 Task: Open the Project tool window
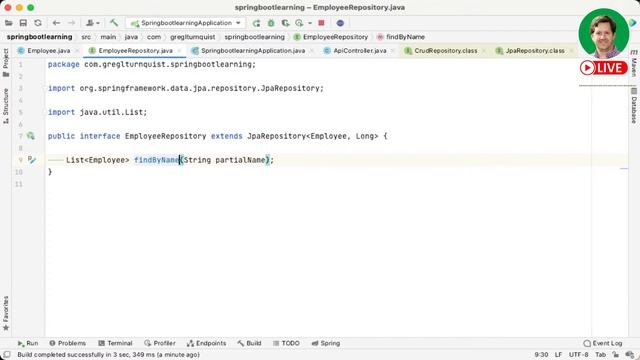click(6, 62)
